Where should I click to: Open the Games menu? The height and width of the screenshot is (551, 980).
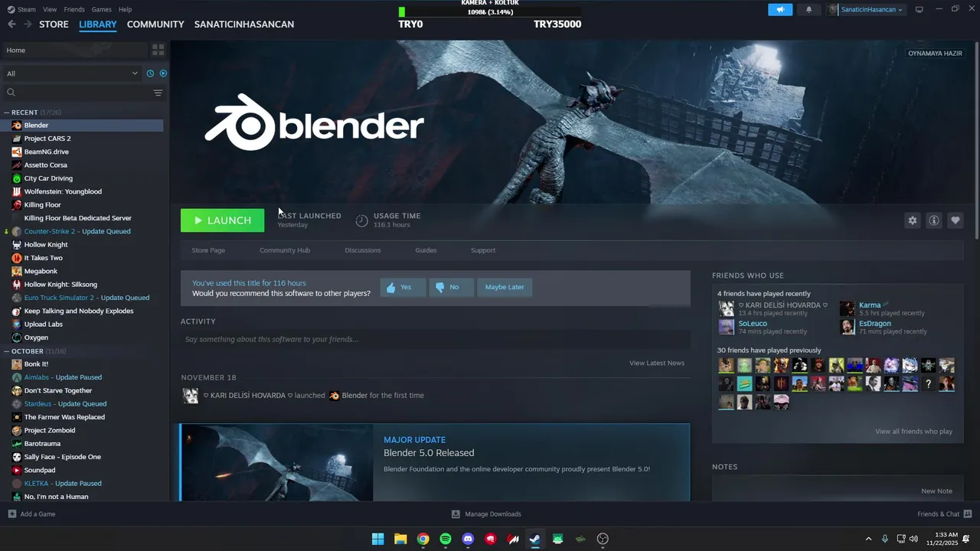point(101,9)
